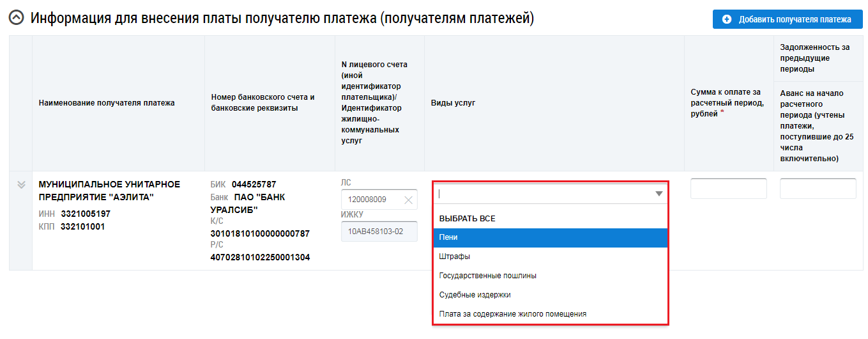This screenshot has height=339, width=868.
Task: Click the advance payment input field
Action: pyautogui.click(x=818, y=189)
